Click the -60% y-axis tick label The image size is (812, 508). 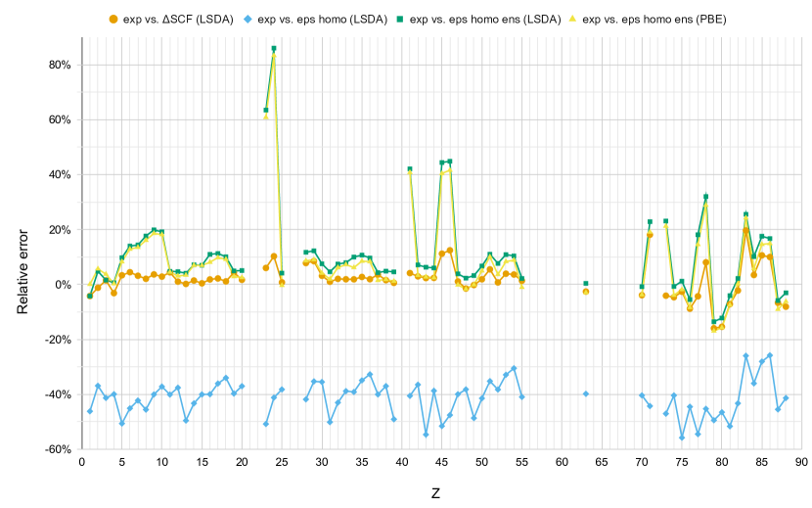[x=58, y=449]
